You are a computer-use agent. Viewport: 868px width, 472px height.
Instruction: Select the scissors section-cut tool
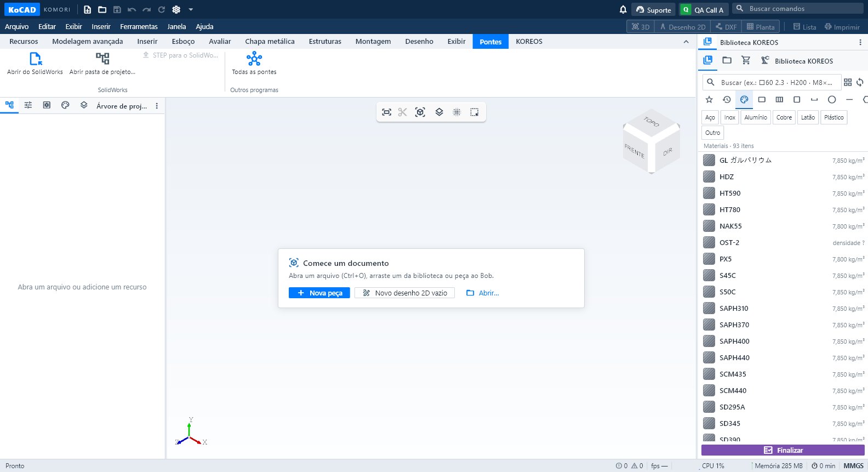point(403,112)
